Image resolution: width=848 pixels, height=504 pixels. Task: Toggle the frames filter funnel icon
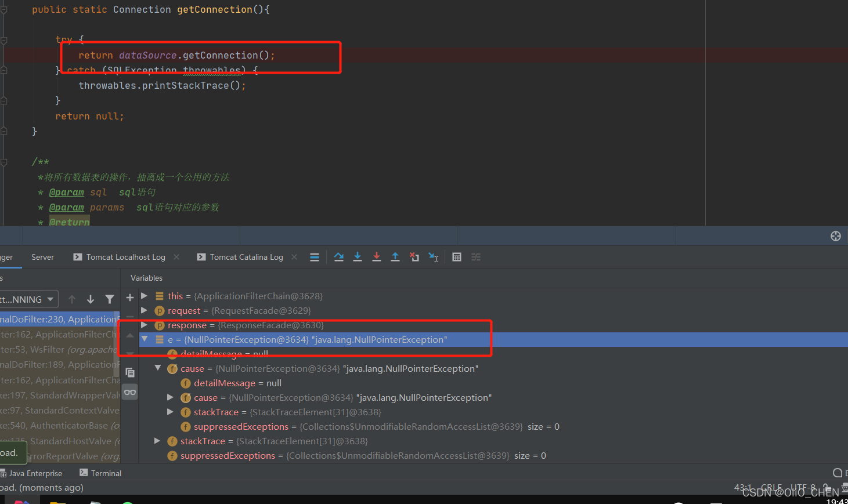110,299
